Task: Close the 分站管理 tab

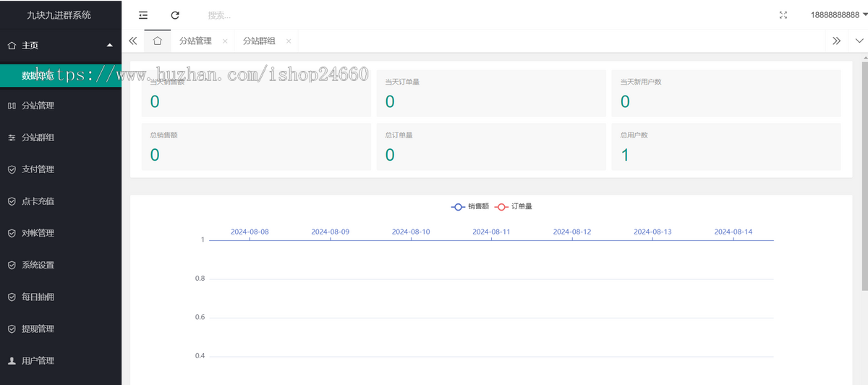Action: [x=225, y=41]
